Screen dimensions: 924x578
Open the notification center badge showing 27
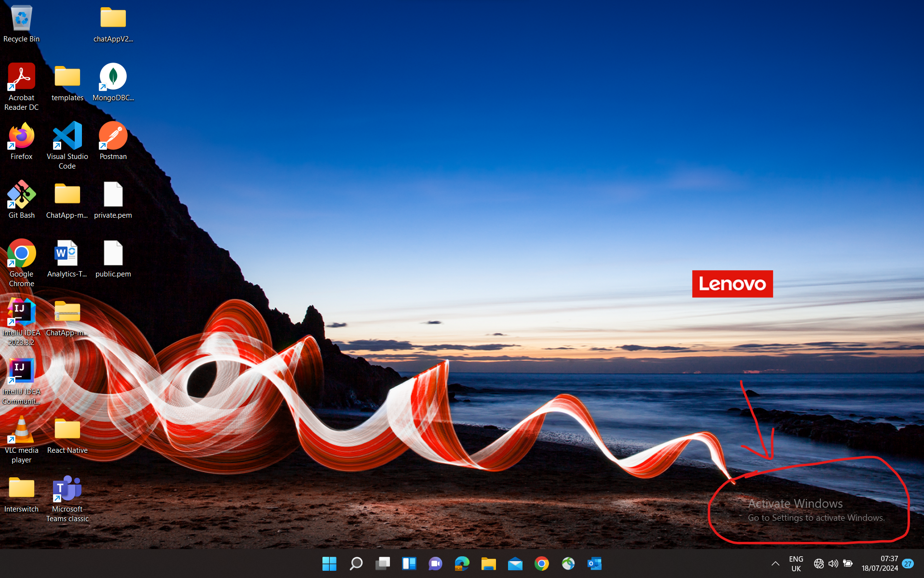[908, 564]
